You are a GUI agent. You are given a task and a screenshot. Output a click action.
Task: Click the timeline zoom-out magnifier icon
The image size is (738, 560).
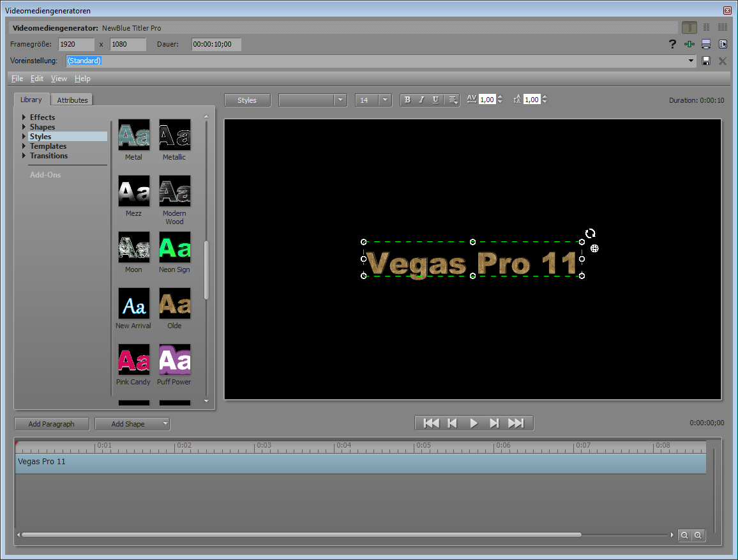[684, 536]
